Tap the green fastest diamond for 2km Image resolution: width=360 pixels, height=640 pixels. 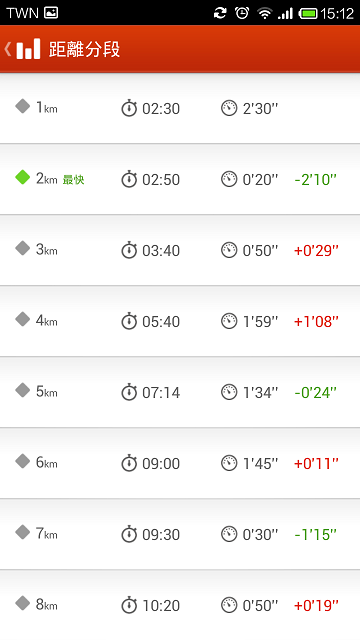pos(22,178)
